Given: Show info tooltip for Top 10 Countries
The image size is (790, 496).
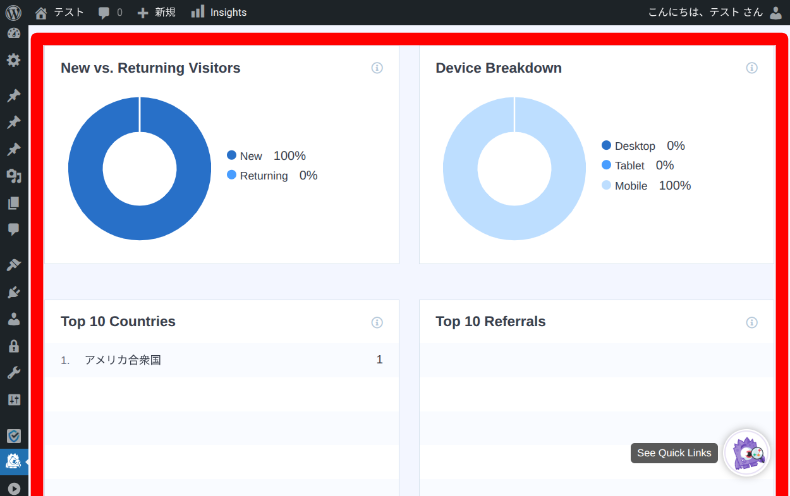Looking at the screenshot, I should tap(377, 322).
